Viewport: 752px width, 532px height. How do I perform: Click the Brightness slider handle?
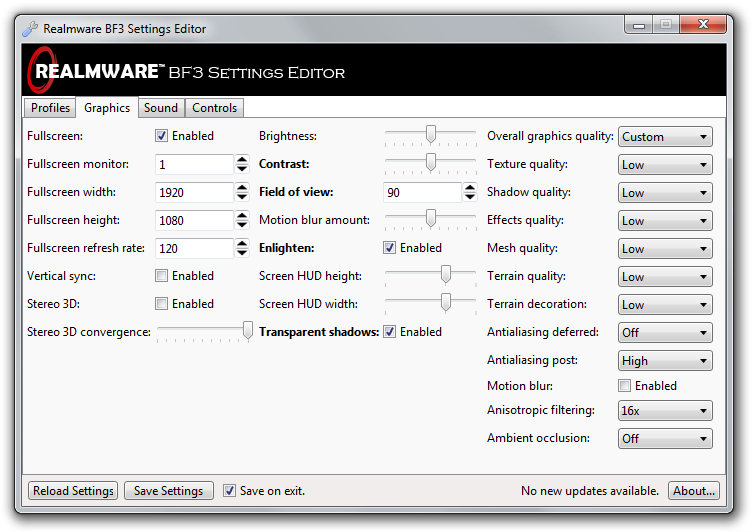coord(431,134)
